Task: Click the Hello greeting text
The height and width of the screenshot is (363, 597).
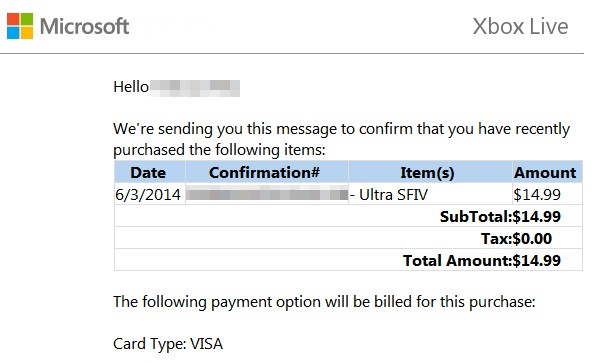Action: pyautogui.click(x=131, y=87)
